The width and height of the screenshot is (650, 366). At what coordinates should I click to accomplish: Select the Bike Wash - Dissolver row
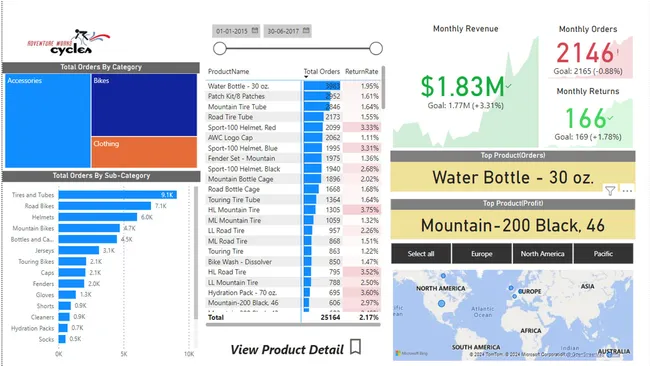(293, 262)
